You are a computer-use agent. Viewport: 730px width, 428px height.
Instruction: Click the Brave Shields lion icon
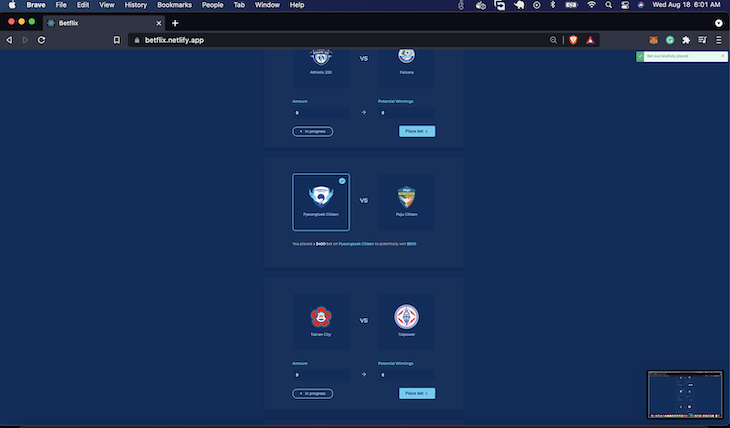pos(574,40)
